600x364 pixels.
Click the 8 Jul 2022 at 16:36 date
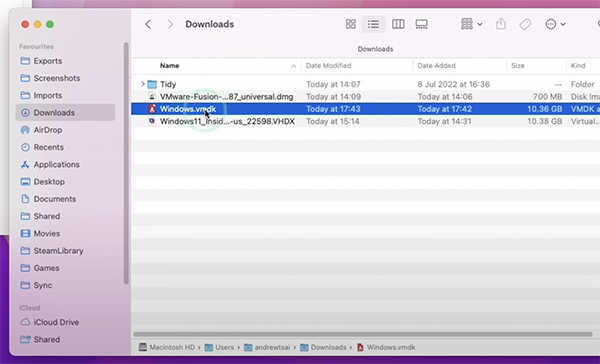[453, 84]
